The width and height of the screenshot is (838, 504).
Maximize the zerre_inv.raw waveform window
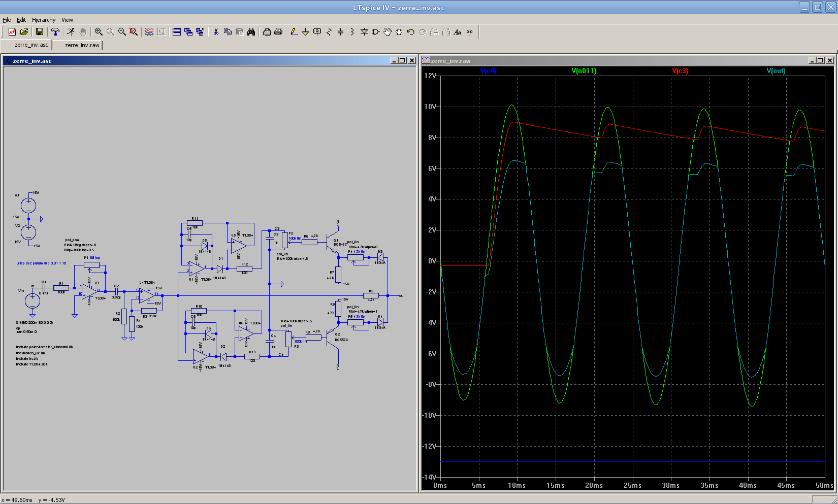click(820, 60)
